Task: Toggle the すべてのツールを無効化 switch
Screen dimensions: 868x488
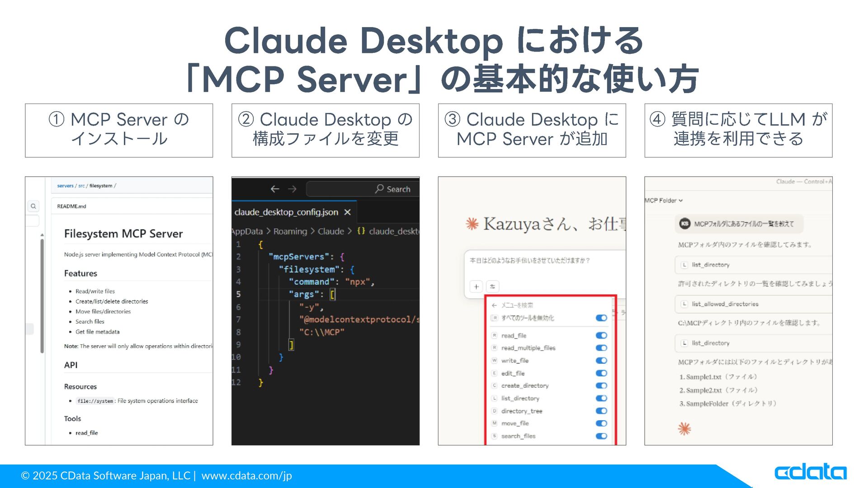Action: [601, 318]
